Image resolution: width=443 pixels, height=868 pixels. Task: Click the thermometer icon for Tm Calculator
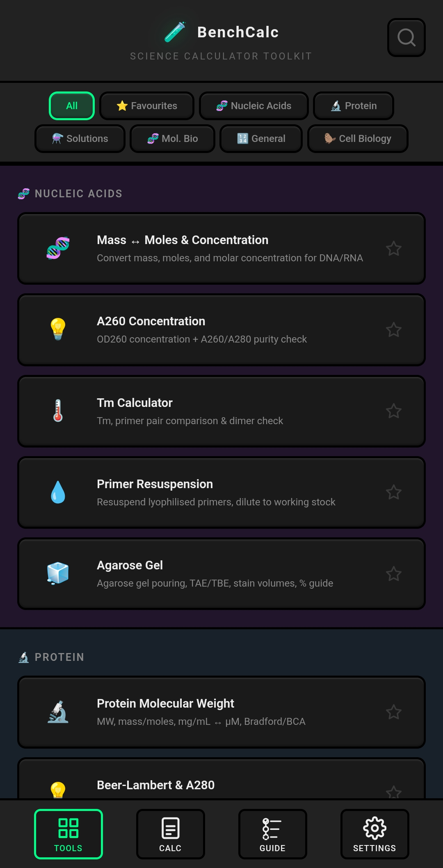(58, 411)
